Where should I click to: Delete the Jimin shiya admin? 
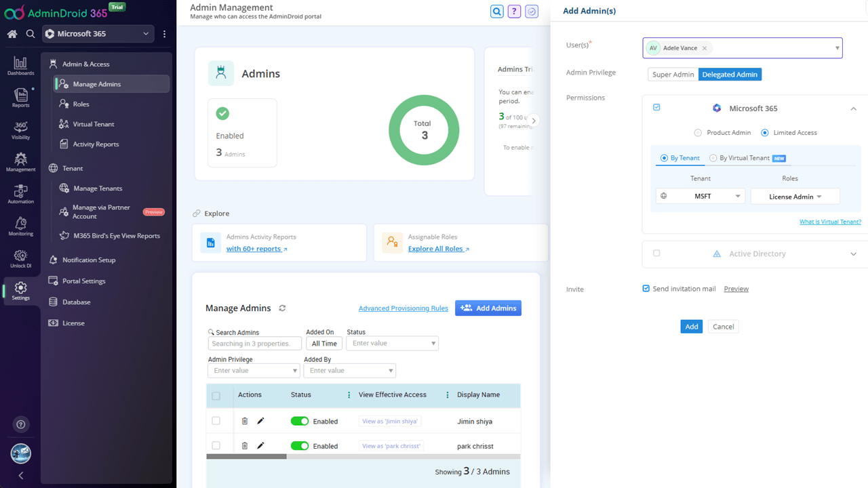pos(245,421)
